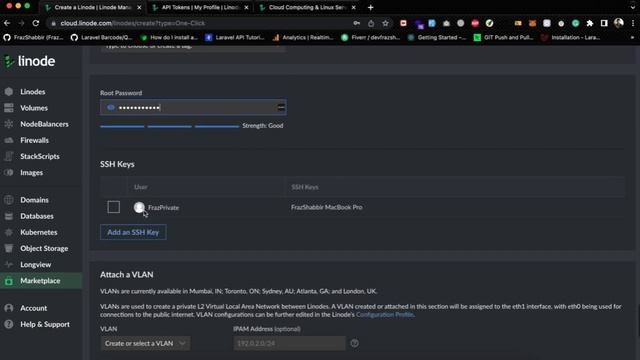Select StackScripts in sidebar

pos(40,156)
